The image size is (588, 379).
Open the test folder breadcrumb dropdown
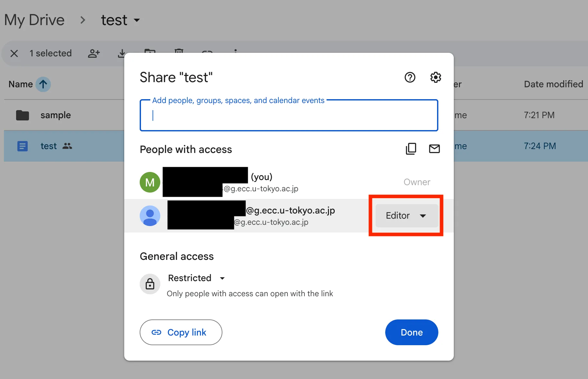click(x=121, y=20)
